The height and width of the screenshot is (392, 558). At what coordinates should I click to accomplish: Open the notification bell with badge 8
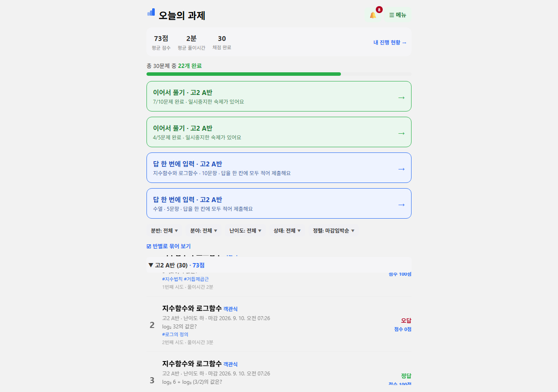pyautogui.click(x=373, y=15)
